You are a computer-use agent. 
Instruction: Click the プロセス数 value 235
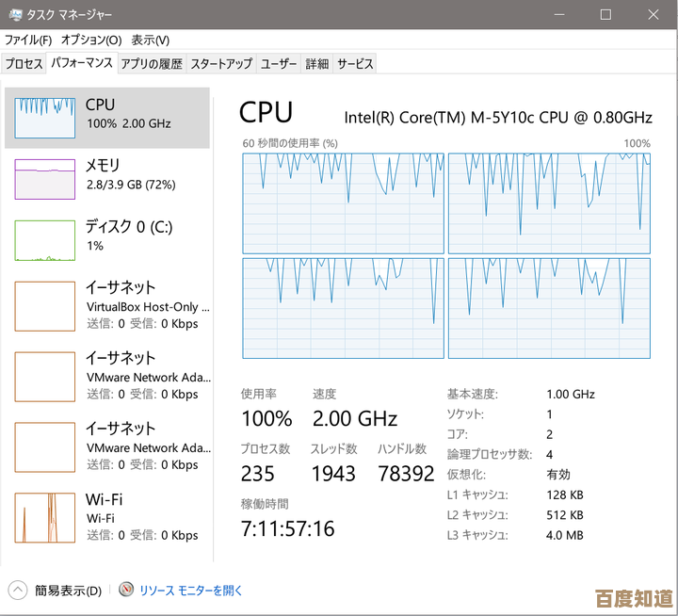coord(258,474)
